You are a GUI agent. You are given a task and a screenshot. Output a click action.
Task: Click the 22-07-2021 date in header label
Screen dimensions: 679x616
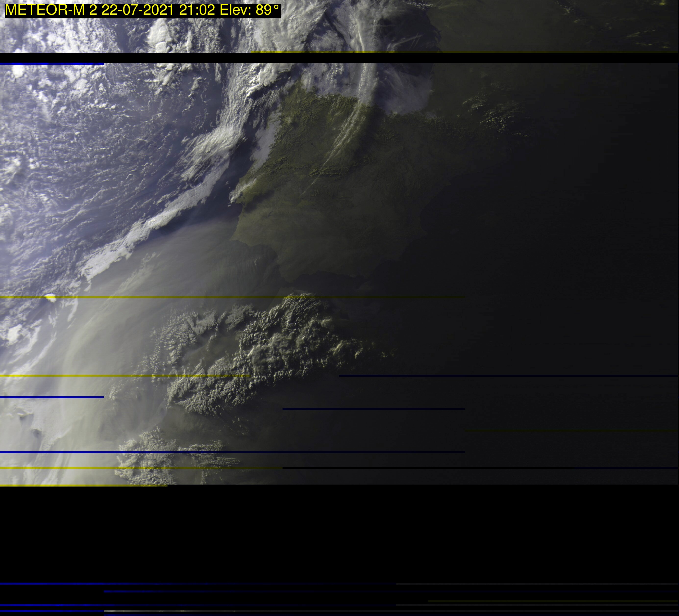137,10
